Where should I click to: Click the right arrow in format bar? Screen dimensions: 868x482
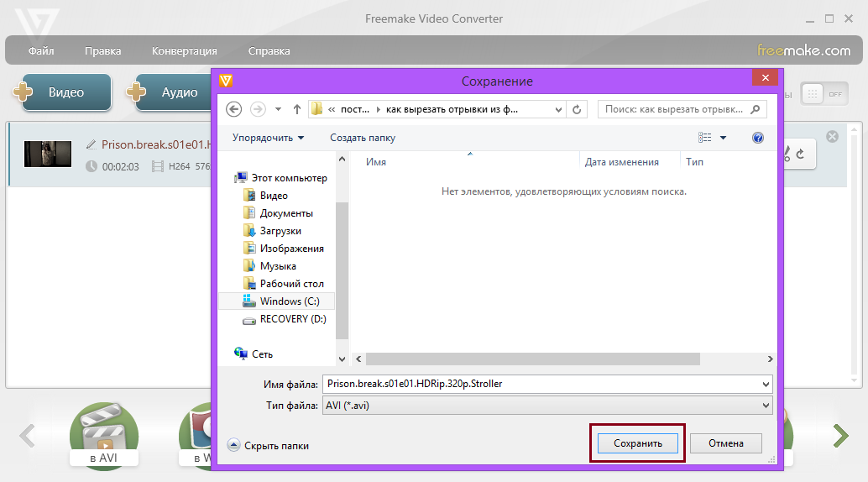point(840,435)
